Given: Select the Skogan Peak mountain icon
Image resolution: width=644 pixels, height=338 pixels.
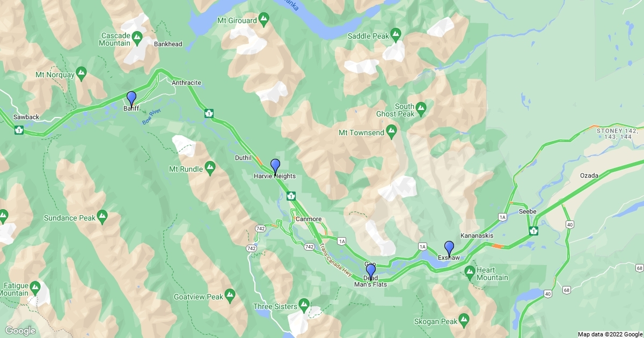Looking at the screenshot, I should pyautogui.click(x=465, y=321).
